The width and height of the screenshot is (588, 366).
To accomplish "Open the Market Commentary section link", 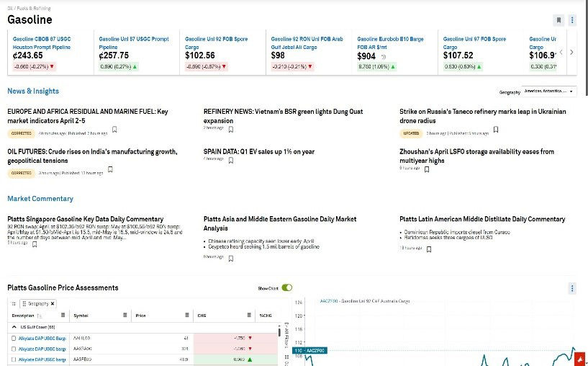I will [40, 199].
